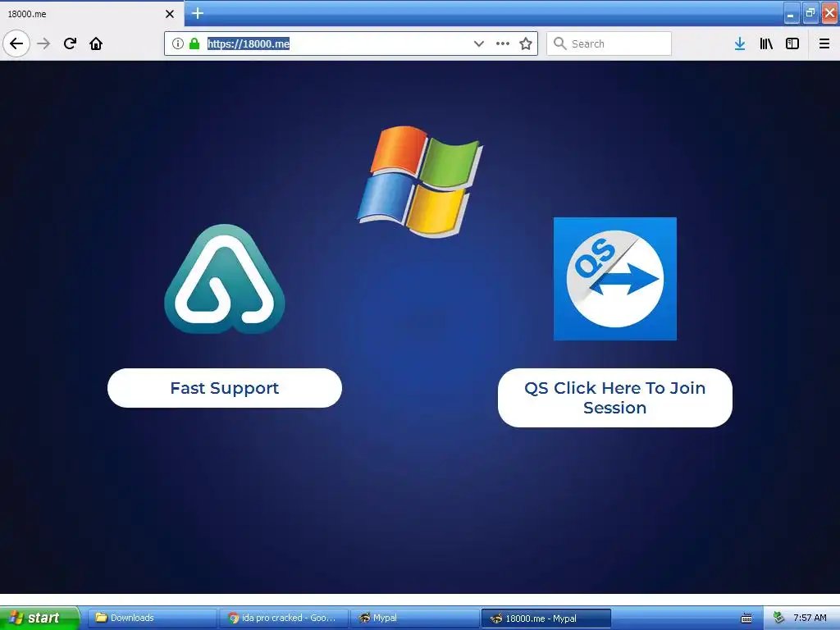
Task: Switch to the Mypal taskbar window
Action: coord(414,618)
